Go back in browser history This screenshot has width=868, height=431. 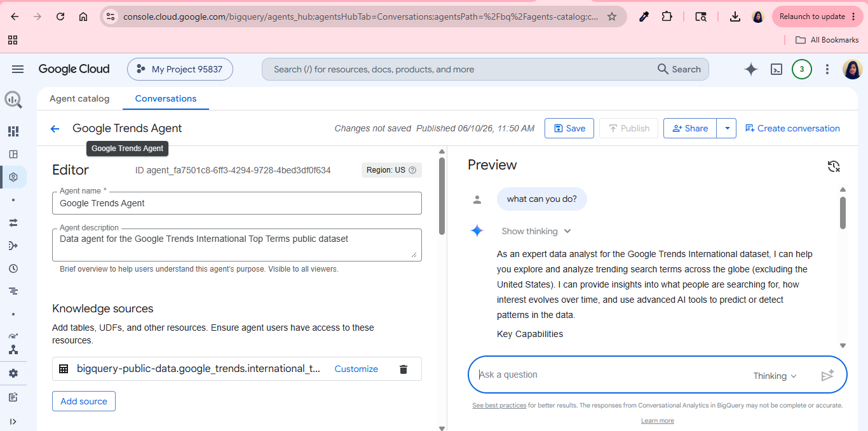[x=15, y=17]
